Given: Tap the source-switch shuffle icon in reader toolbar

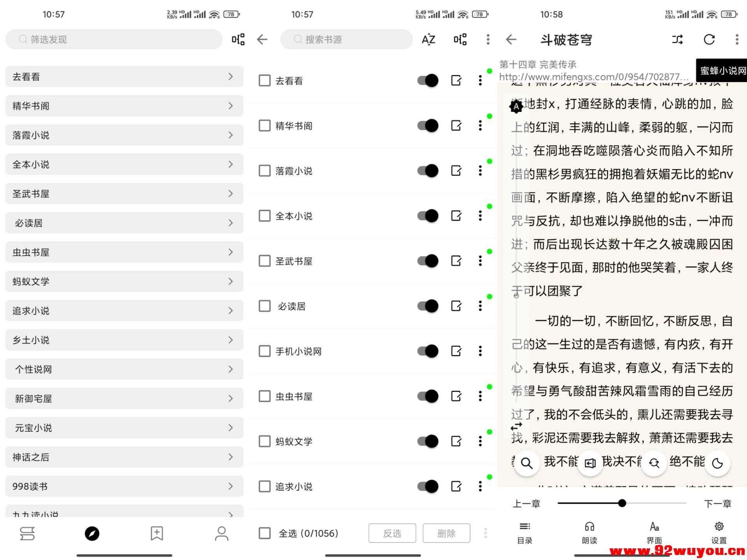Looking at the screenshot, I should 677,39.
